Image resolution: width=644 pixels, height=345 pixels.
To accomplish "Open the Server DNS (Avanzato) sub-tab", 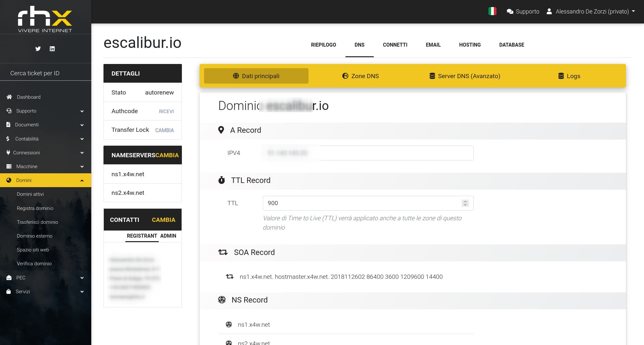I will tap(465, 76).
